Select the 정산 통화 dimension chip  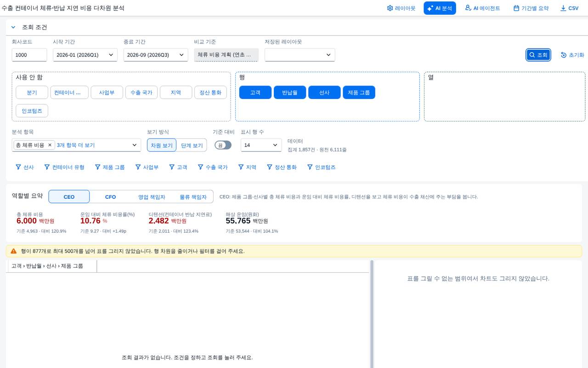[210, 92]
